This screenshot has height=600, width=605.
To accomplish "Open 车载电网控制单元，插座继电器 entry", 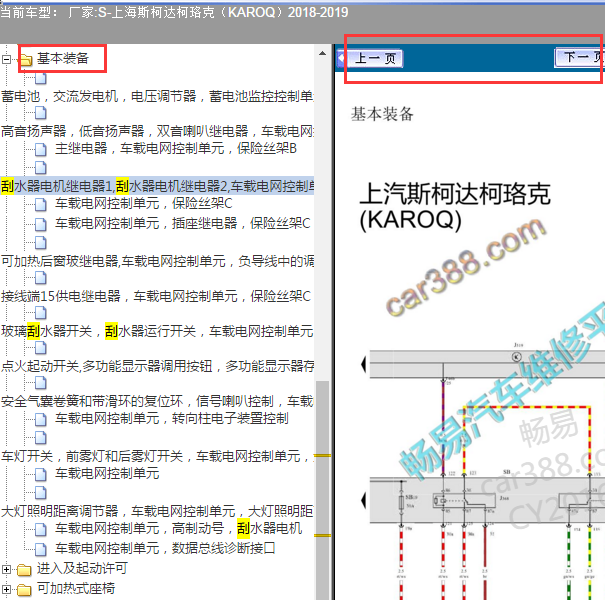I will (183, 223).
